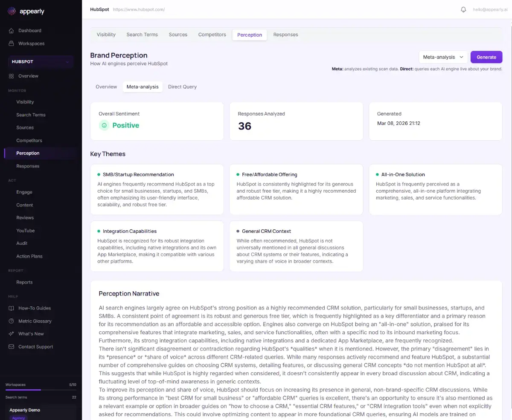Open the Competitors top tab
512x420 pixels.
[x=212, y=35]
